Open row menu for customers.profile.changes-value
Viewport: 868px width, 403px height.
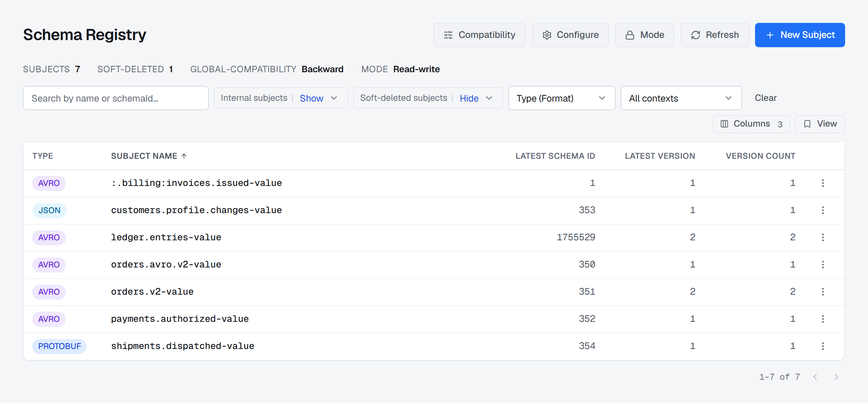(x=823, y=210)
